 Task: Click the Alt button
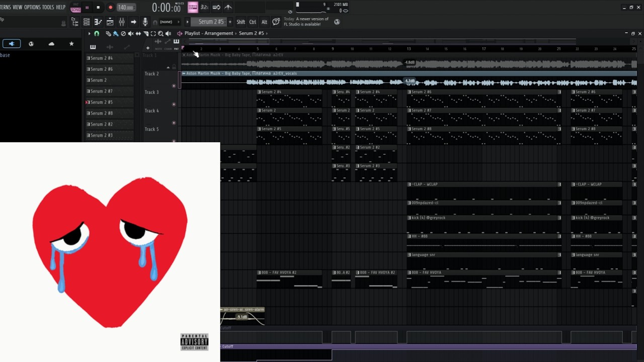tap(264, 22)
